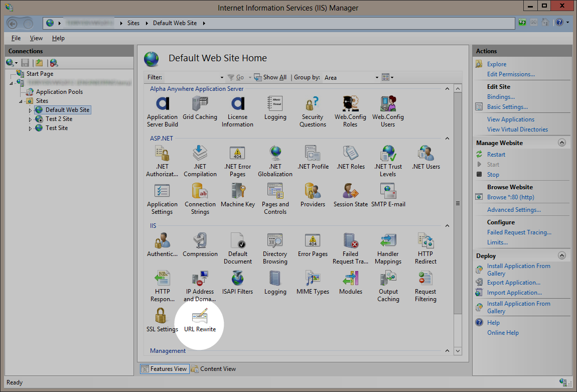
Task: Select Start Page in Connections tree
Action: click(40, 74)
